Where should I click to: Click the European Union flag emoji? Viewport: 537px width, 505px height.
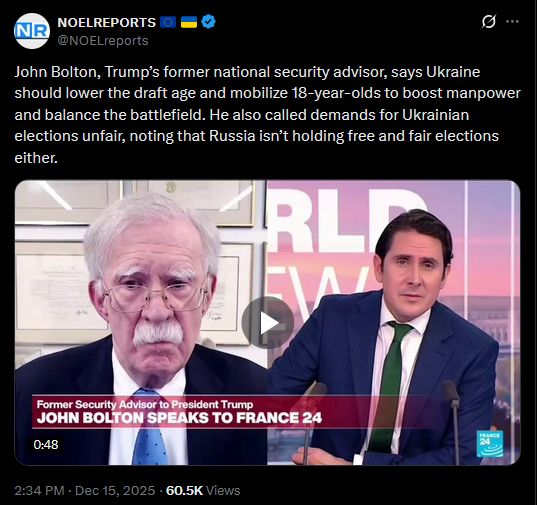[168, 22]
